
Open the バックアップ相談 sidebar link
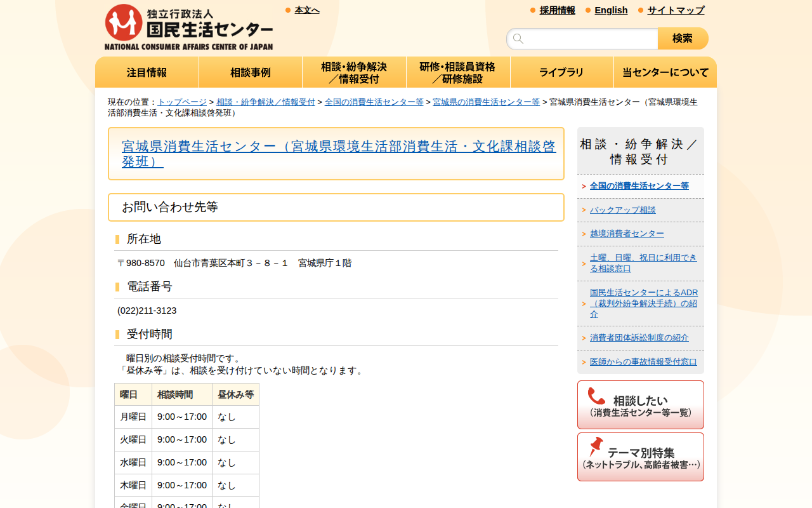pos(624,210)
